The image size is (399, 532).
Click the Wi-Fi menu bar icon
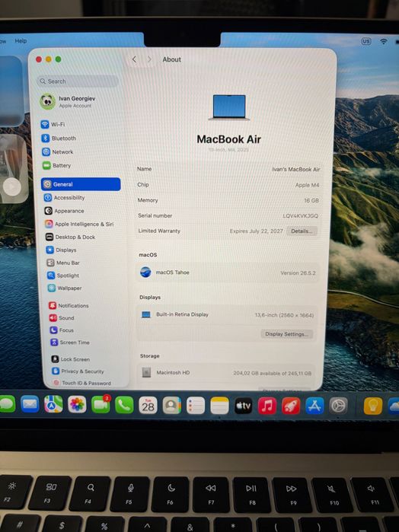[x=384, y=41]
